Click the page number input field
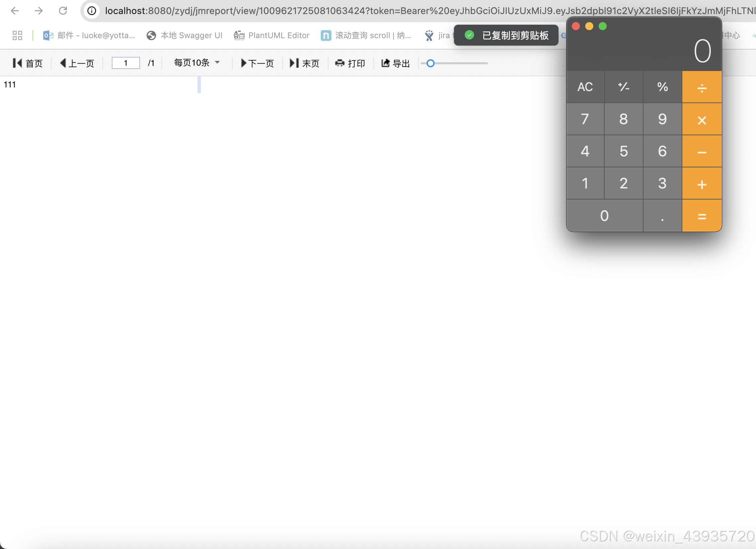 (126, 63)
